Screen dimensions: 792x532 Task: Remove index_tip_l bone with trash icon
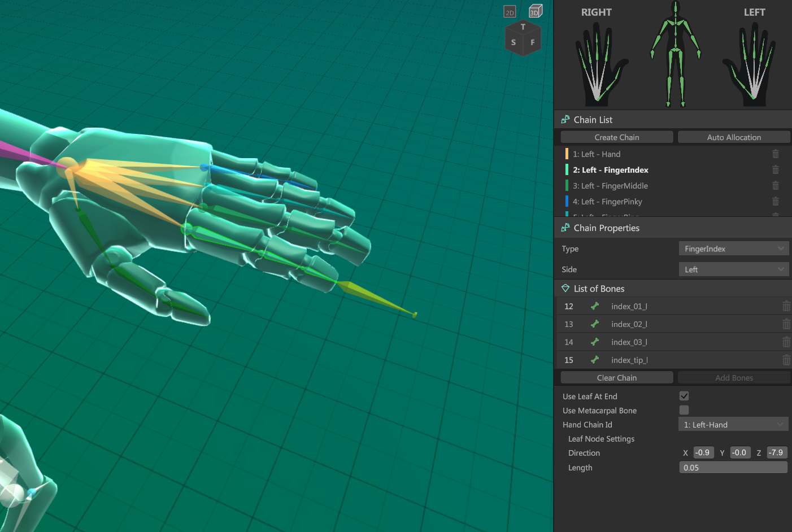(x=786, y=360)
